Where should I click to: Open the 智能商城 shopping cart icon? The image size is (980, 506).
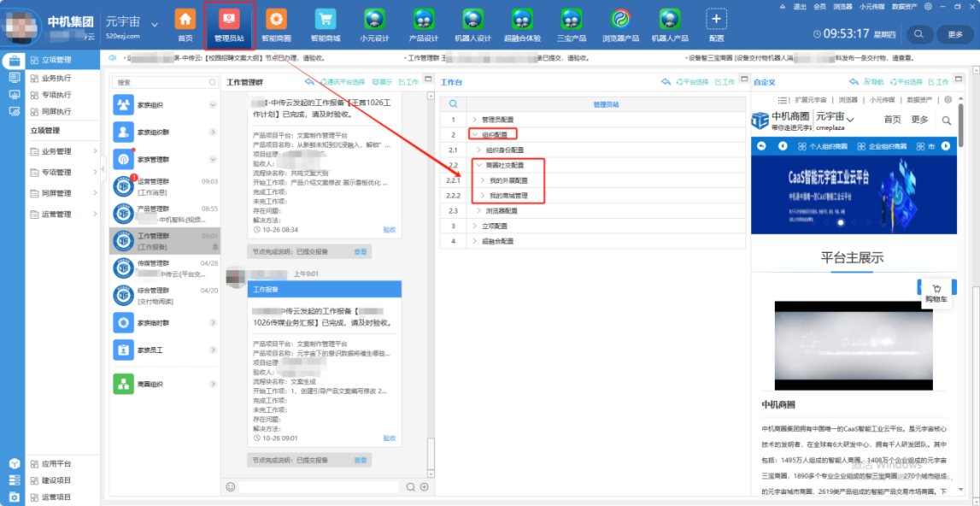coord(326,20)
